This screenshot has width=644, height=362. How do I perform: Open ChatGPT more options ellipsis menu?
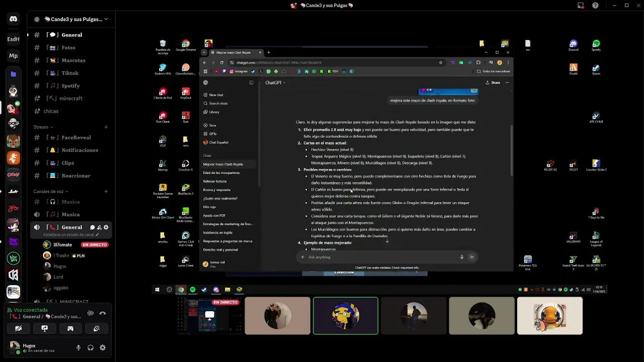tap(507, 82)
